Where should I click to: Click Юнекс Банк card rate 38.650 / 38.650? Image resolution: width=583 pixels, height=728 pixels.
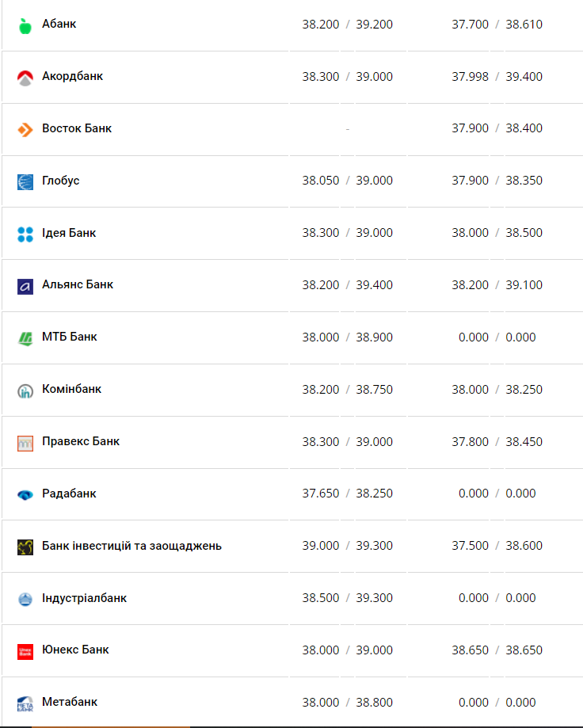click(x=497, y=650)
